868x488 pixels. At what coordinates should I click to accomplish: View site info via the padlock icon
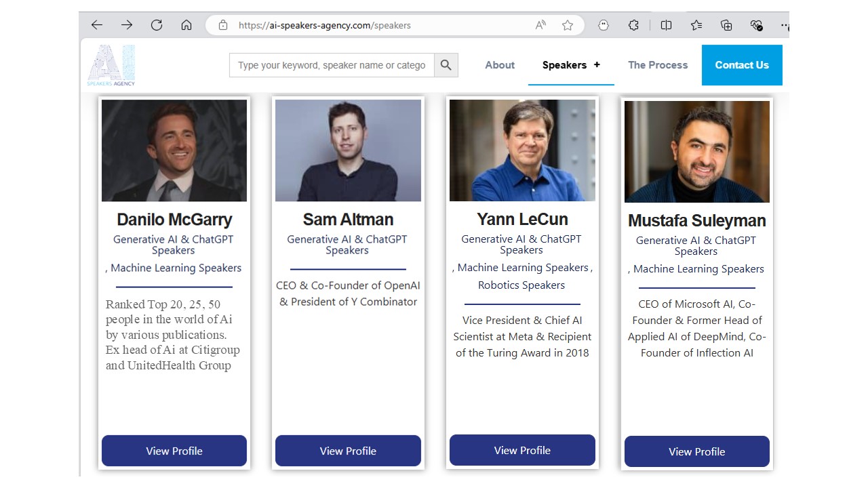pyautogui.click(x=223, y=25)
